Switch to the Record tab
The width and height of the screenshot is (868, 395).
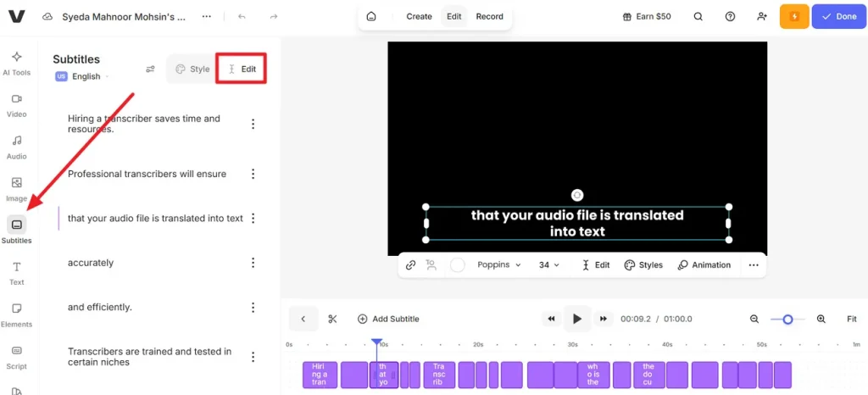click(490, 17)
